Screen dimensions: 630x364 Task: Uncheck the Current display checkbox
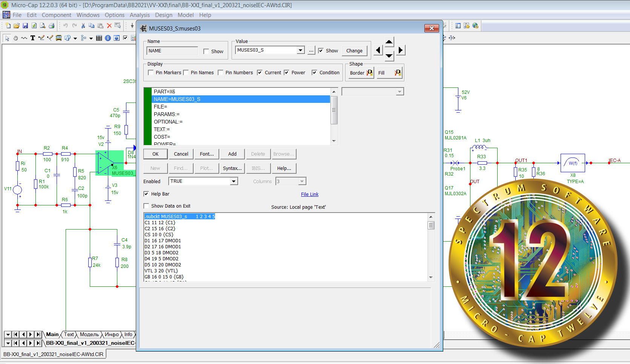(260, 73)
